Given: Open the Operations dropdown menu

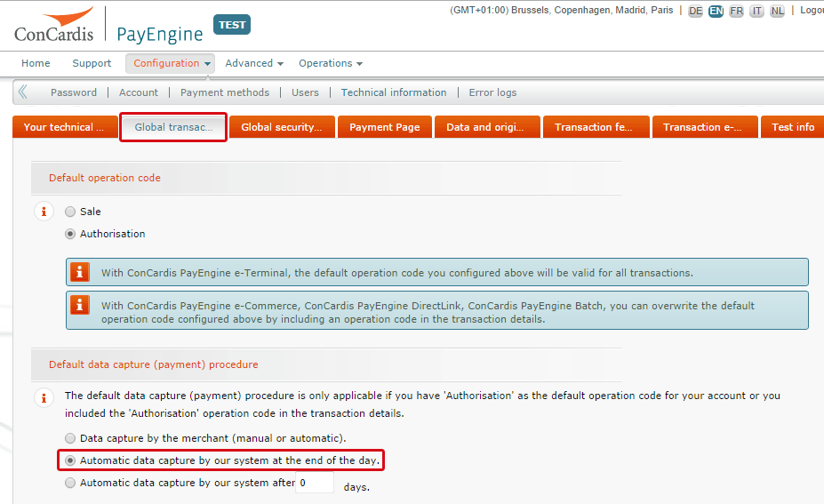Looking at the screenshot, I should (x=330, y=63).
